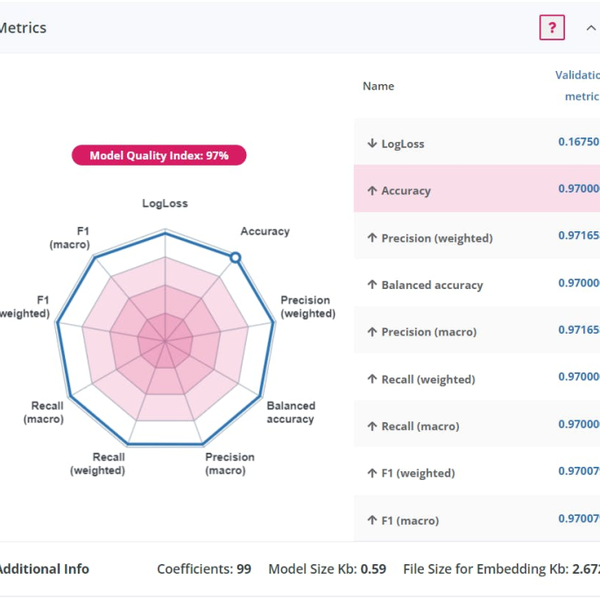Screen dimensions: 600x600
Task: Click the Model Quality Index badge
Action: tap(158, 155)
